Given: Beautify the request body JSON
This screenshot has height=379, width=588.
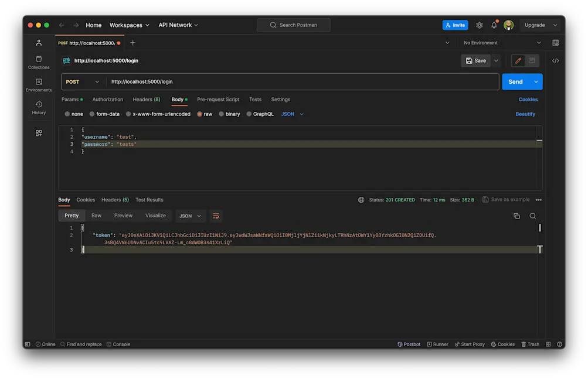Looking at the screenshot, I should tap(525, 114).
